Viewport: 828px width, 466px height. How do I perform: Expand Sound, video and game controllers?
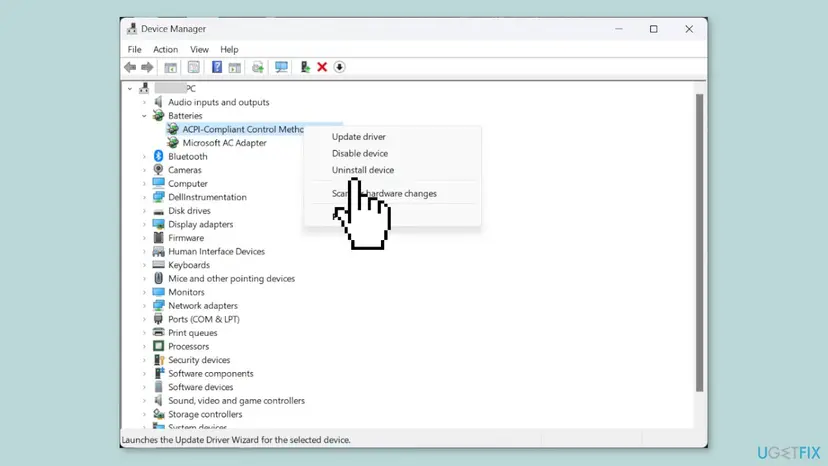click(x=144, y=400)
